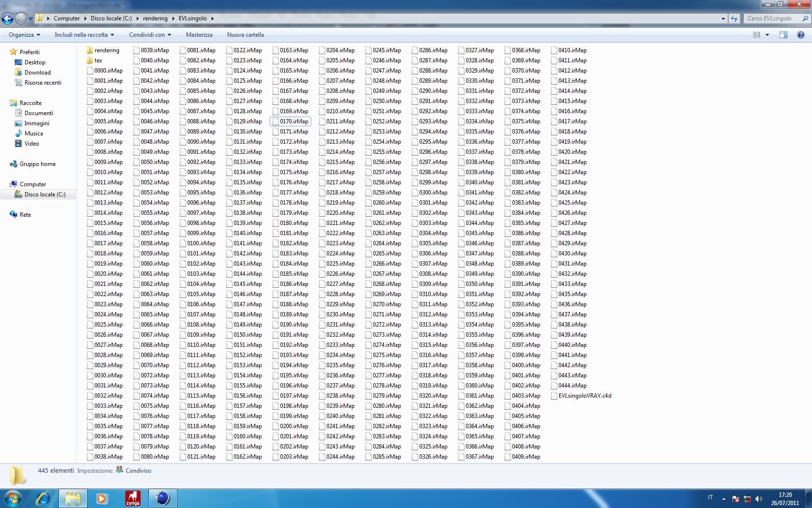
Task: Click Windows Explorer taskbar icon
Action: click(73, 498)
